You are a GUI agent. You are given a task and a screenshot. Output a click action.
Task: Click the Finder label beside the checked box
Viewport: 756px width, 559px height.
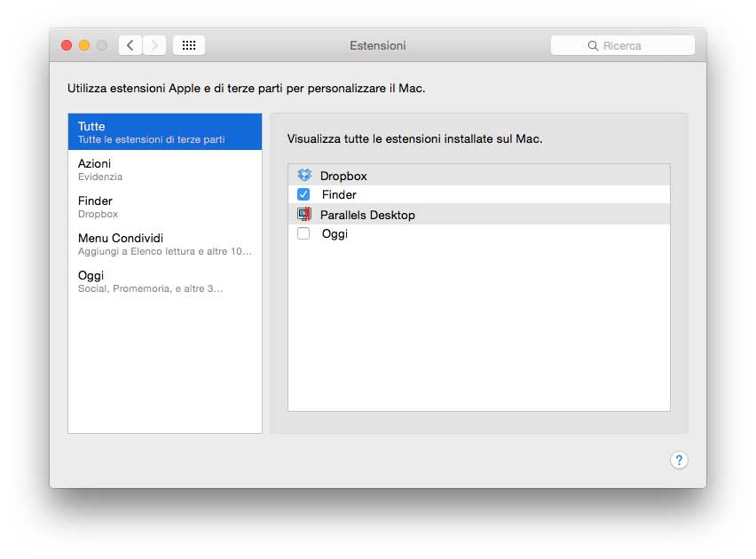tap(339, 194)
